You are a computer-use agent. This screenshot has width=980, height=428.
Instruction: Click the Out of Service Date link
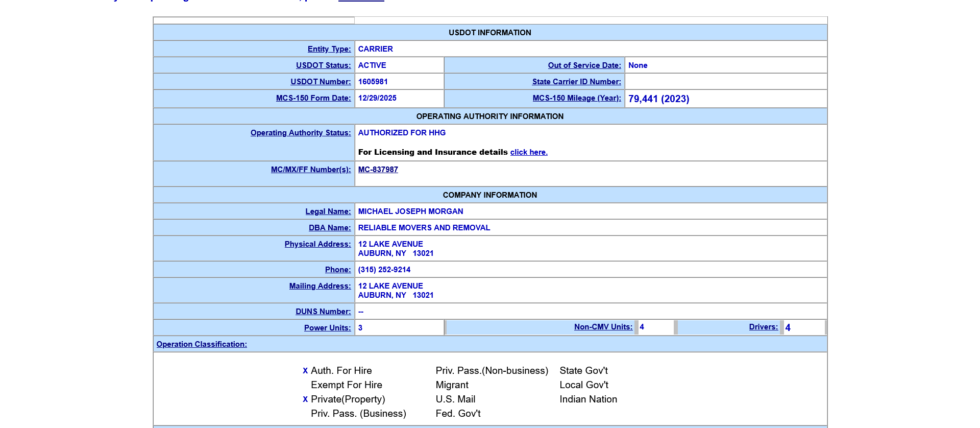tap(584, 65)
